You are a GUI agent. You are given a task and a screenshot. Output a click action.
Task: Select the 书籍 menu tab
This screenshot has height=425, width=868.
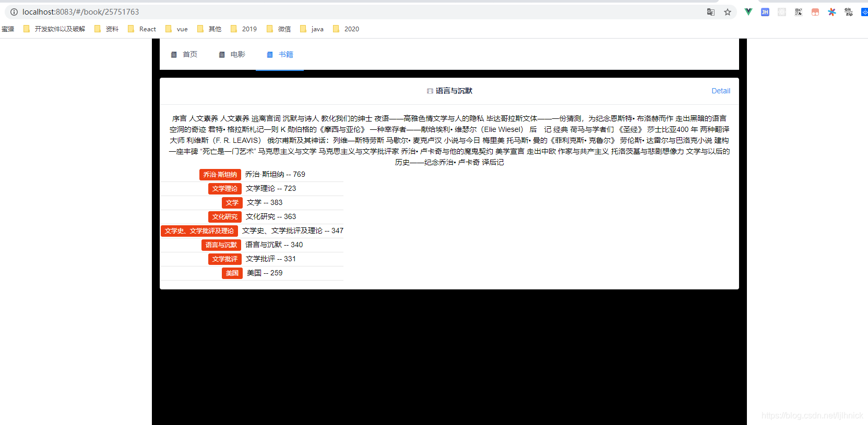click(x=280, y=55)
